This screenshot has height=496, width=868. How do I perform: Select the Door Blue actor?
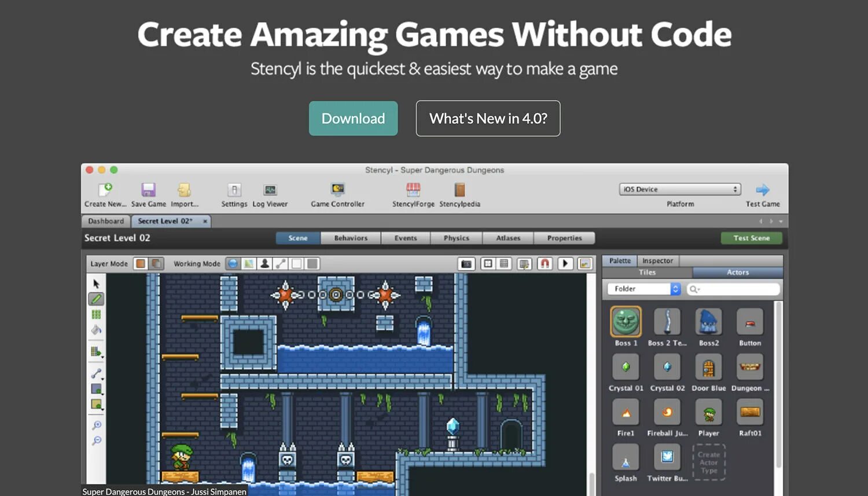[x=709, y=367]
